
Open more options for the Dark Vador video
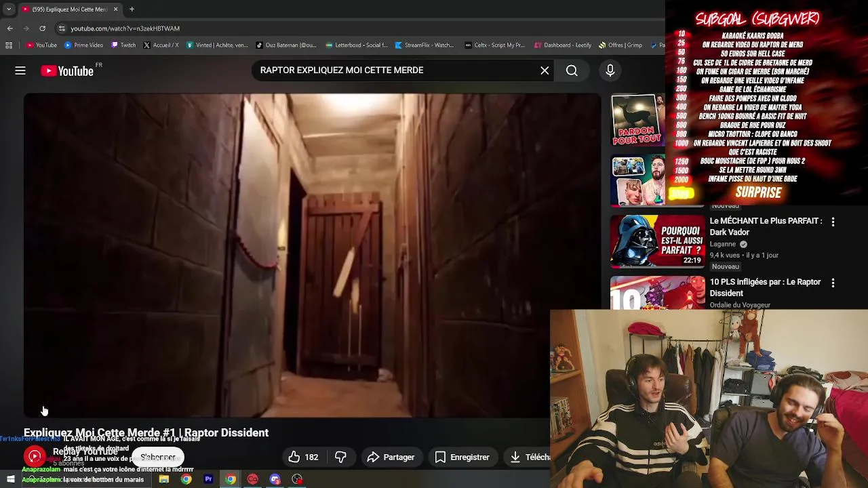(x=833, y=222)
